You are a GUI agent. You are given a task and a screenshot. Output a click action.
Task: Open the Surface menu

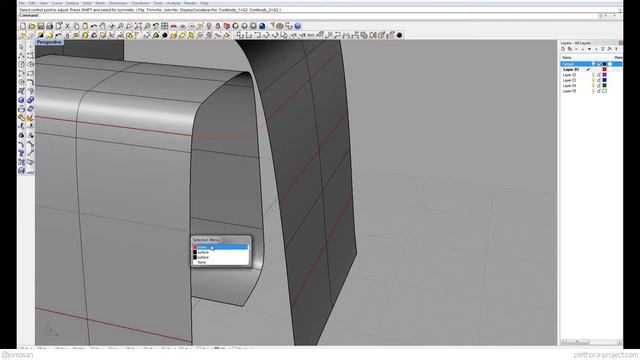pos(72,3)
